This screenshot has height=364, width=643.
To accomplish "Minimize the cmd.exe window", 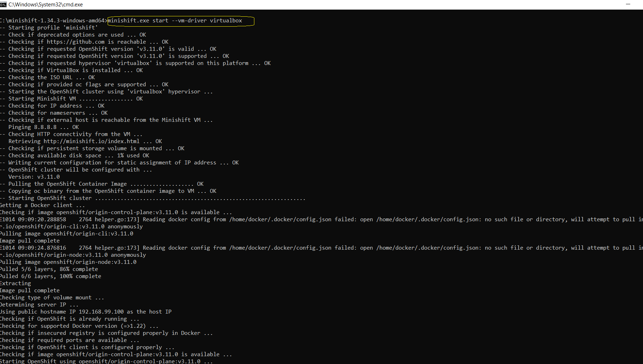I will click(628, 5).
